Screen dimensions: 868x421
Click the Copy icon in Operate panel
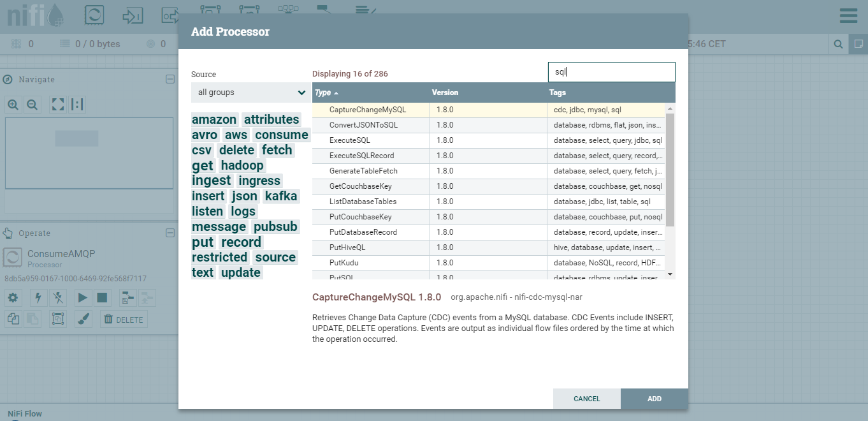click(13, 319)
